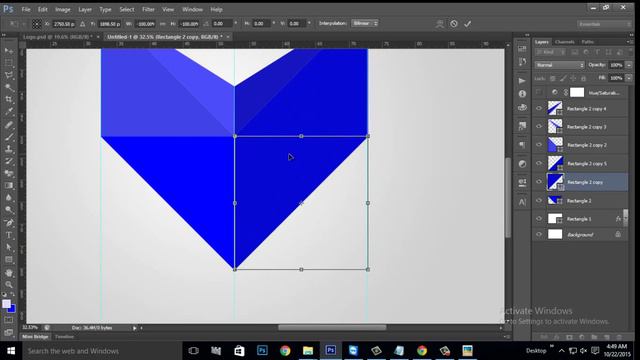Open the layer filter Kind dropdown

coord(551,52)
